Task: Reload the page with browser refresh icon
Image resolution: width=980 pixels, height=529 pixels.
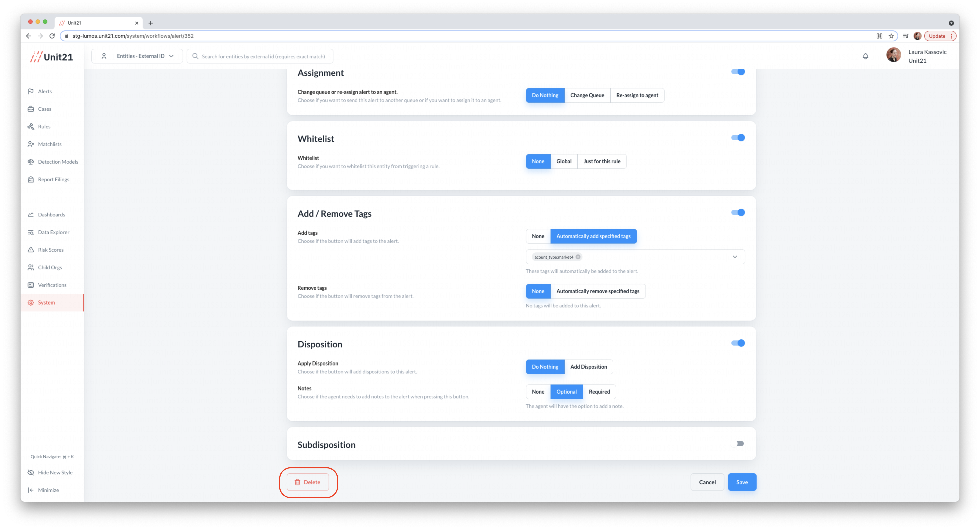Action: tap(52, 36)
